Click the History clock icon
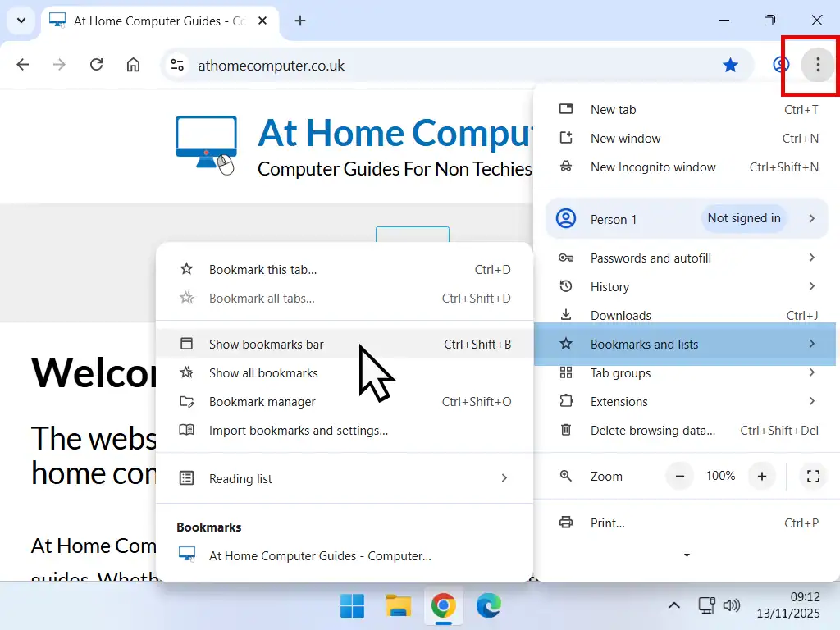Viewport: 840px width, 630px height. [x=567, y=286]
